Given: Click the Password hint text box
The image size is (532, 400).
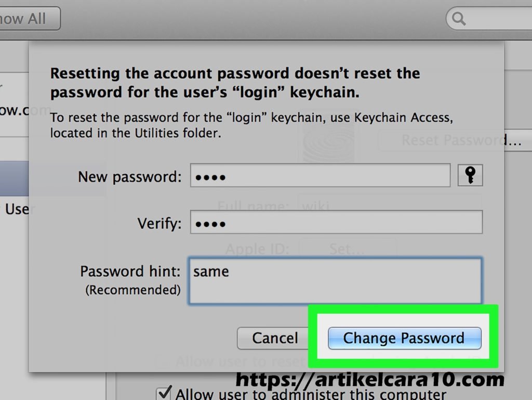Looking at the screenshot, I should coord(335,280).
